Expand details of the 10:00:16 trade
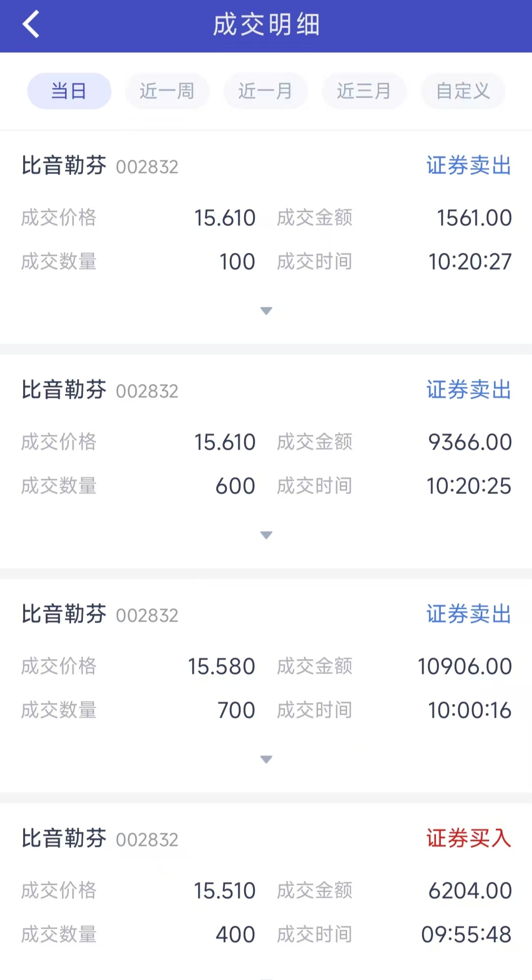The height and width of the screenshot is (980, 532). pos(266,759)
